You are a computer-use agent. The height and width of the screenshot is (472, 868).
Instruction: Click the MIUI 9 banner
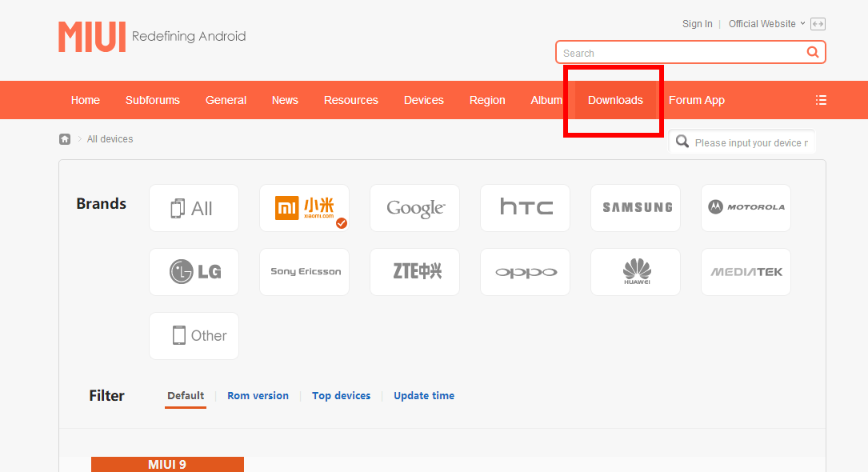point(167,464)
